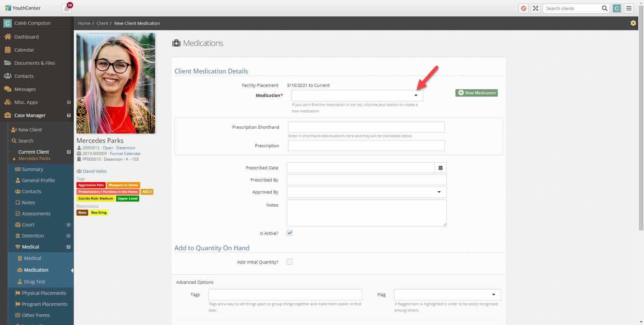The height and width of the screenshot is (325, 644).
Task: Click the yellow settings gear icon
Action: [633, 23]
